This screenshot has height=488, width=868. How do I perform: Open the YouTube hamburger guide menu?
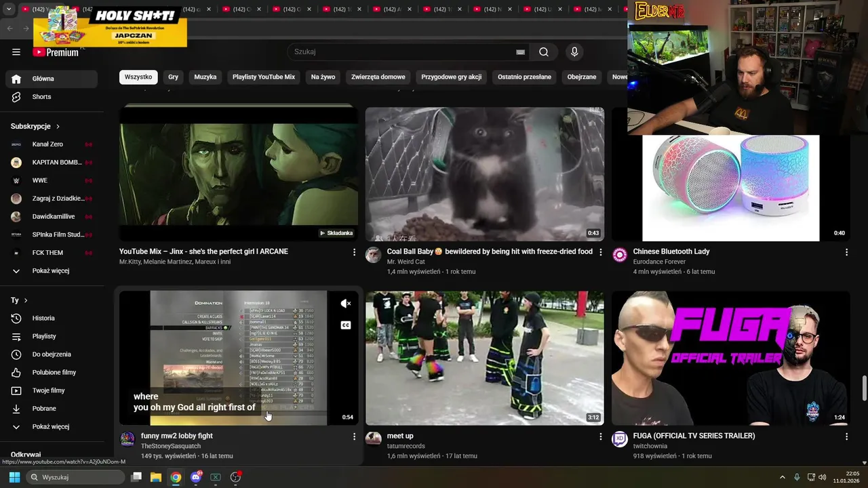tap(16, 52)
